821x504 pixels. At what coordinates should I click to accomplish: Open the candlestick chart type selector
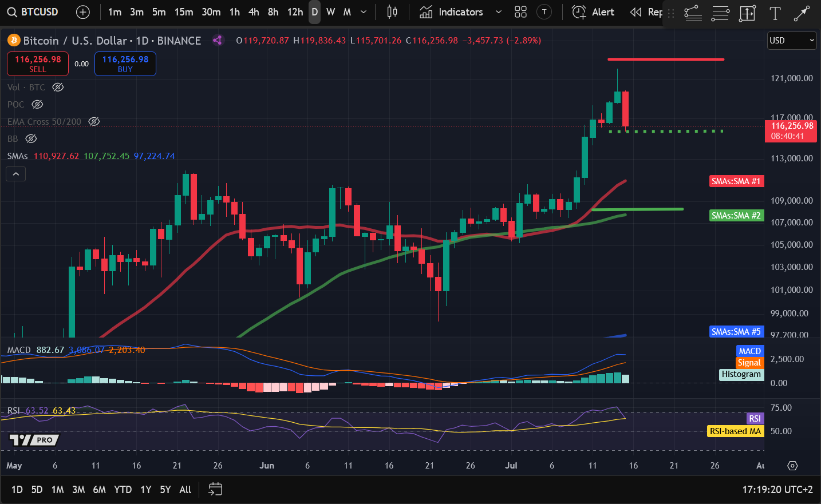pos(392,12)
